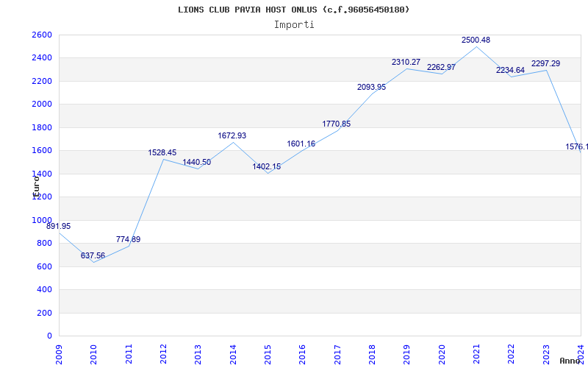Click the 2014 year axis label
588x368 pixels.
(x=233, y=354)
